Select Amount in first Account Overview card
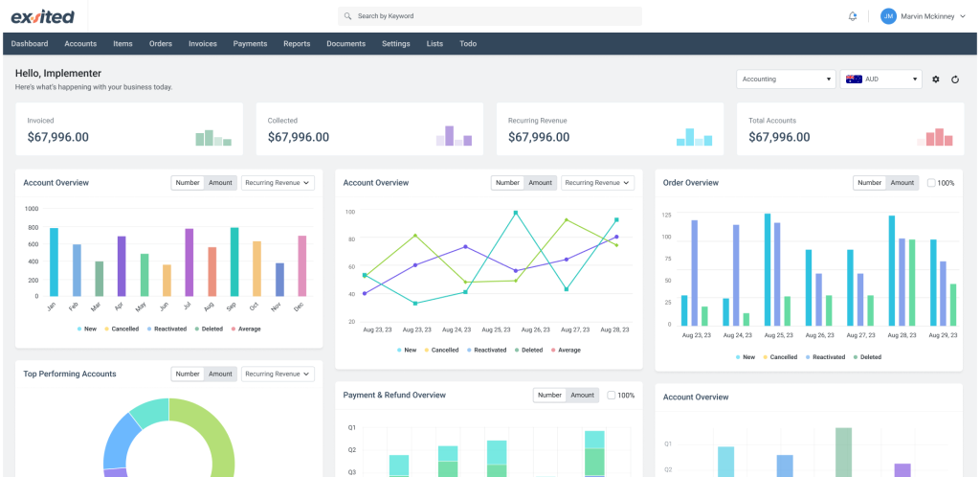The image size is (980, 477). (x=220, y=183)
